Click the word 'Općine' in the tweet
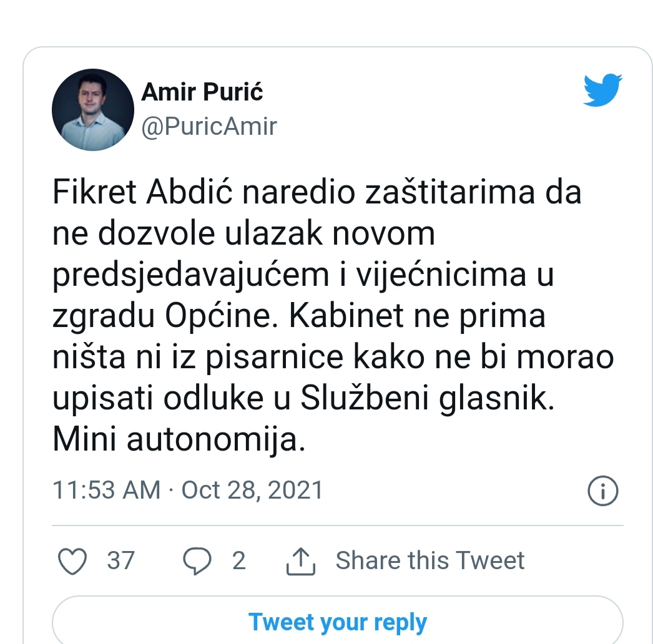 click(221, 317)
